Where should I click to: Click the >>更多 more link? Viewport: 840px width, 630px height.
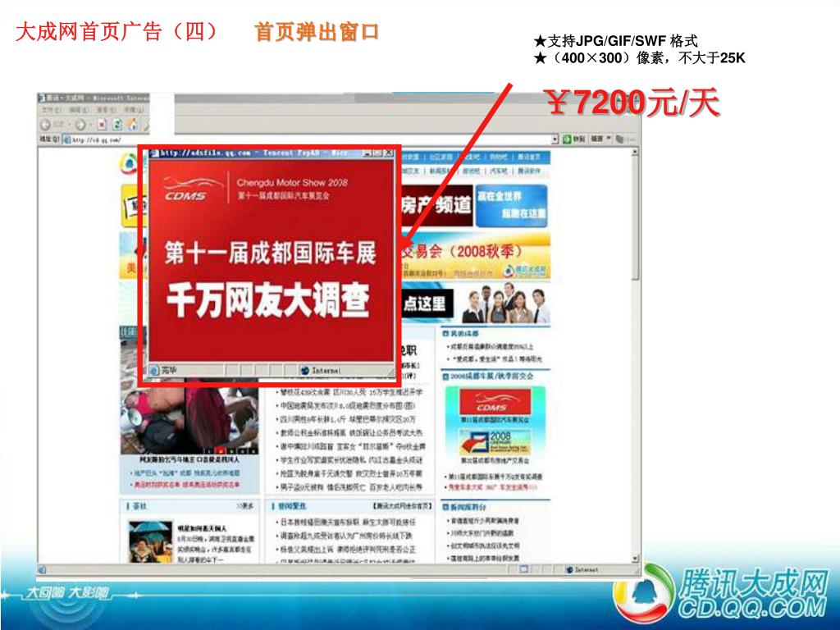[245, 506]
